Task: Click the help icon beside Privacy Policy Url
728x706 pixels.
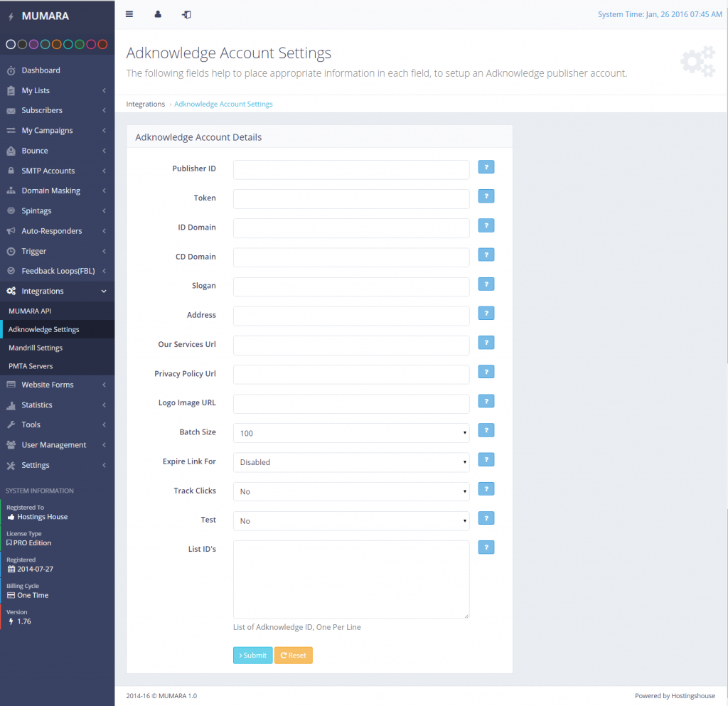Action: tap(486, 372)
